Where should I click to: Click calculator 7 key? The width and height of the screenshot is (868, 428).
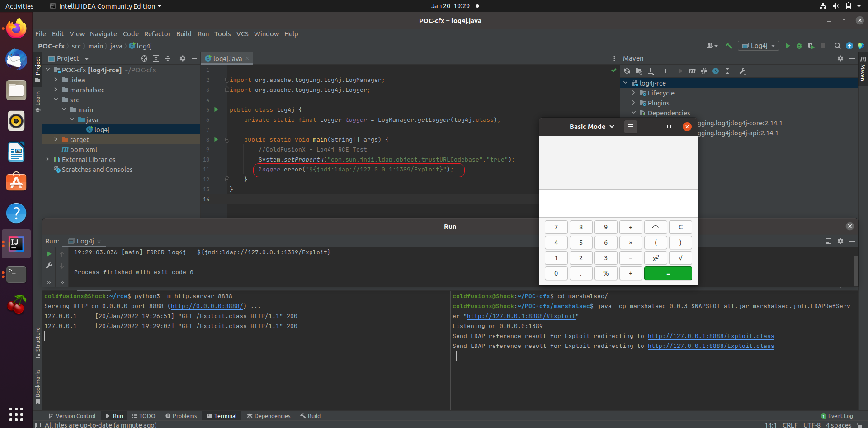pyautogui.click(x=556, y=227)
